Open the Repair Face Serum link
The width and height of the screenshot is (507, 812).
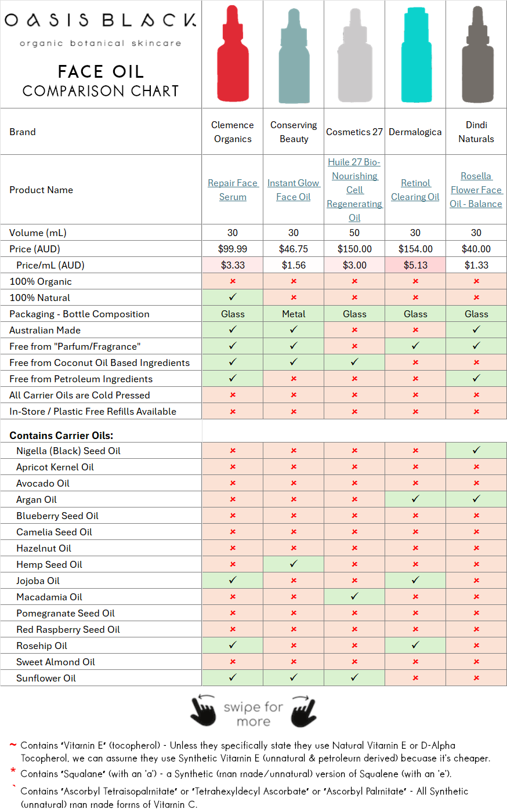click(233, 190)
